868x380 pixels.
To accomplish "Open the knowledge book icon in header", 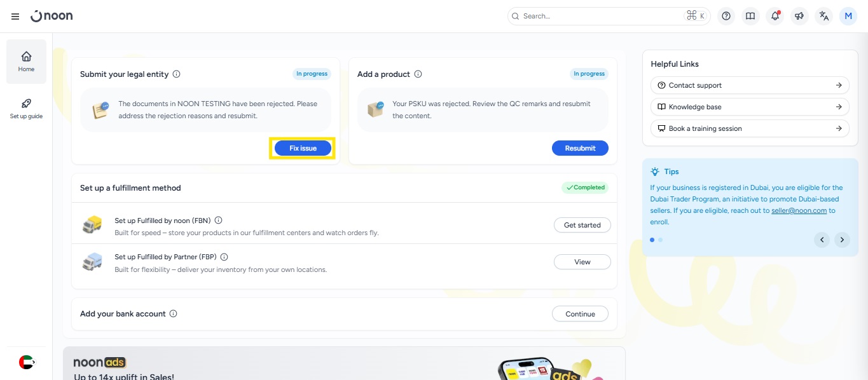I will tap(750, 17).
